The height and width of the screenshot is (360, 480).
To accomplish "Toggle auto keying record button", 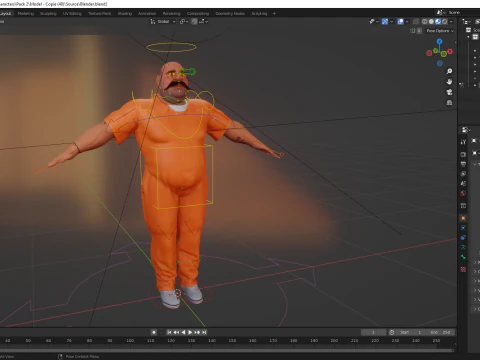I will [154, 332].
